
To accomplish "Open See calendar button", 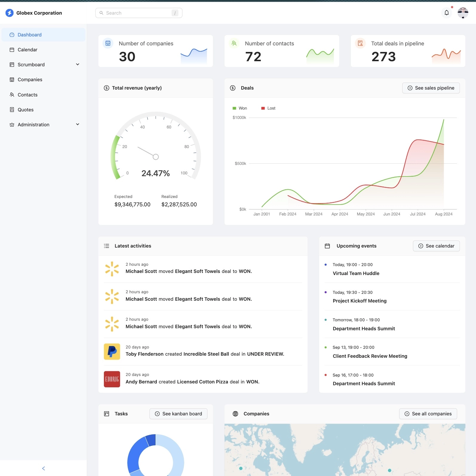I will [x=436, y=246].
